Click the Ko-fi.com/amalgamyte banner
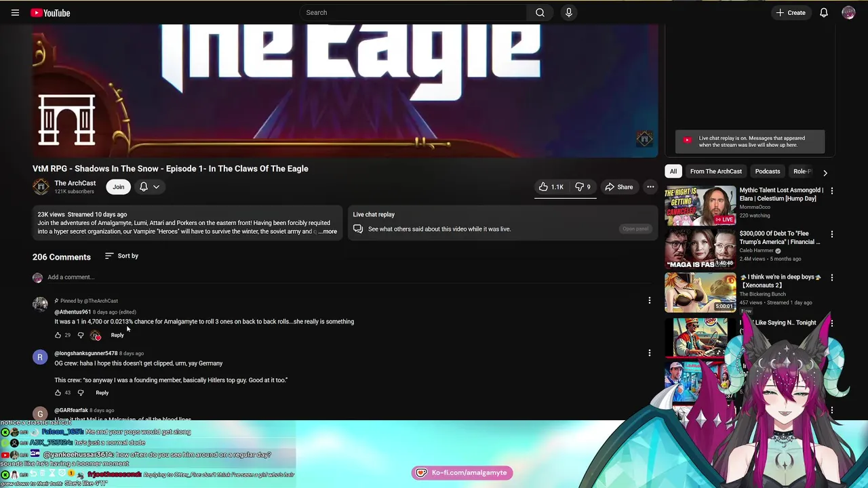The width and height of the screenshot is (868, 488). (462, 472)
